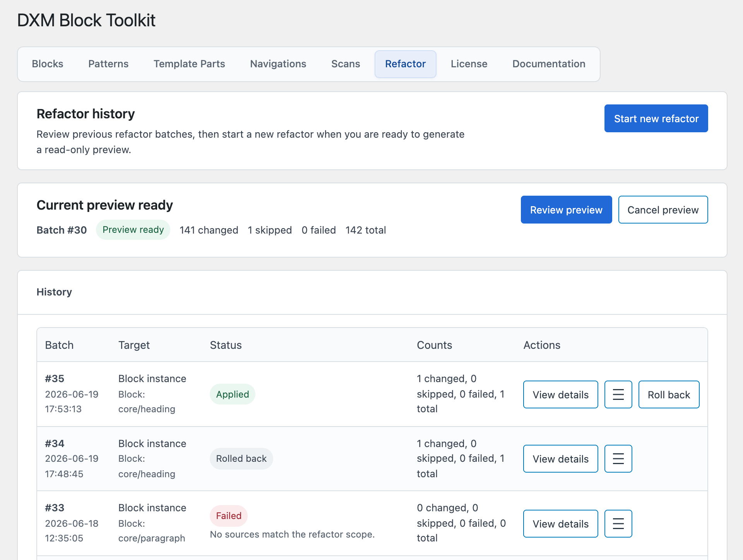Click the #34 batch number
Image resolution: width=743 pixels, height=560 pixels.
pyautogui.click(x=55, y=444)
